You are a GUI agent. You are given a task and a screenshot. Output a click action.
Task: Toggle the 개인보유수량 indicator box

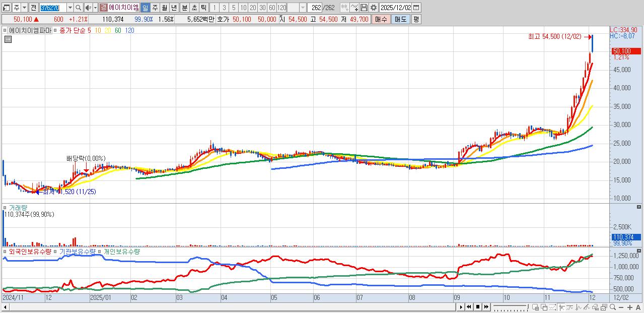100,251
